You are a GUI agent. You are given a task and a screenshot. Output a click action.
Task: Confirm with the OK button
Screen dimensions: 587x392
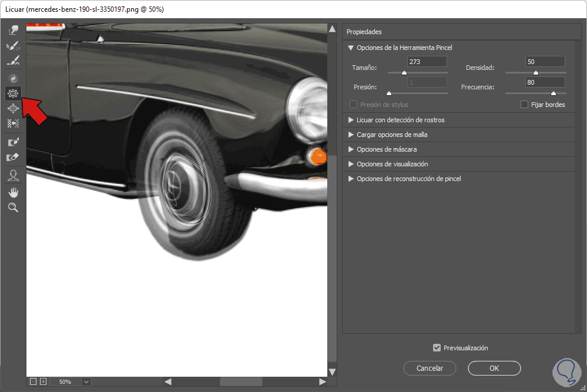494,368
